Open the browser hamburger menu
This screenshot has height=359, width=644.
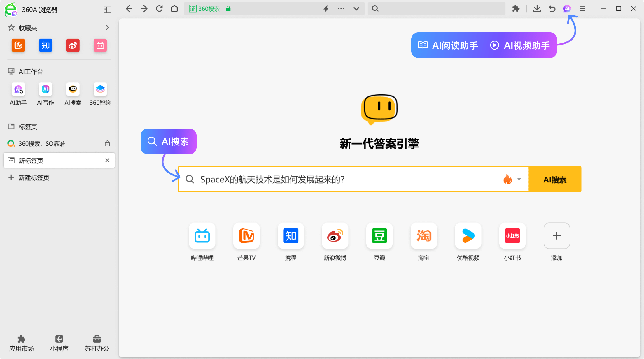tap(582, 9)
